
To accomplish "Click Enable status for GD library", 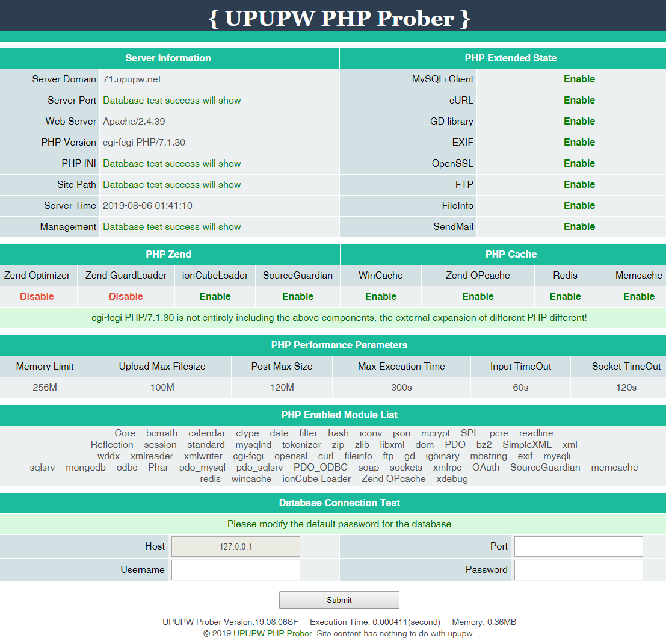I will [579, 122].
